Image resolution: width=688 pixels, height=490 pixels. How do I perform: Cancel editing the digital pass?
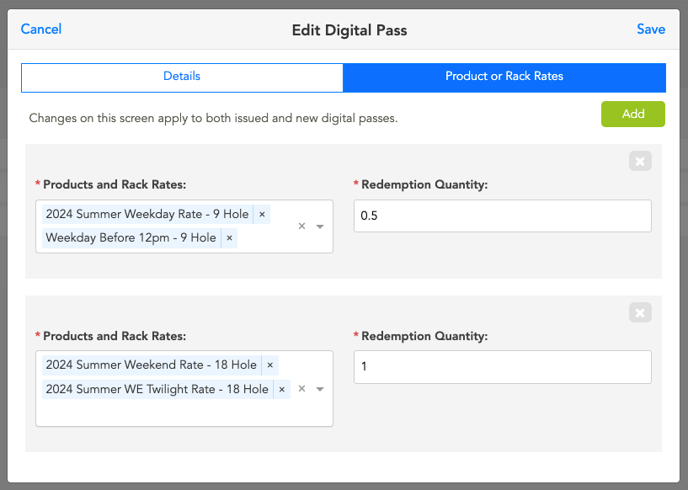41,29
